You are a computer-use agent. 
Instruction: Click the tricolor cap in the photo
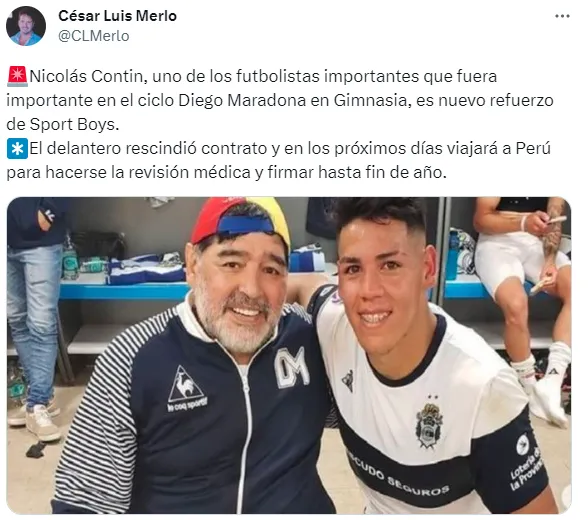[x=240, y=219]
